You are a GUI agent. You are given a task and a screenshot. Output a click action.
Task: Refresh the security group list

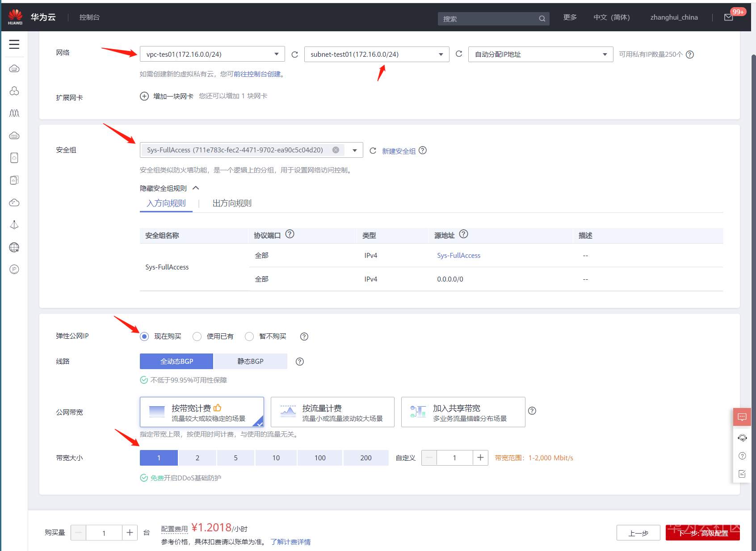tap(373, 151)
